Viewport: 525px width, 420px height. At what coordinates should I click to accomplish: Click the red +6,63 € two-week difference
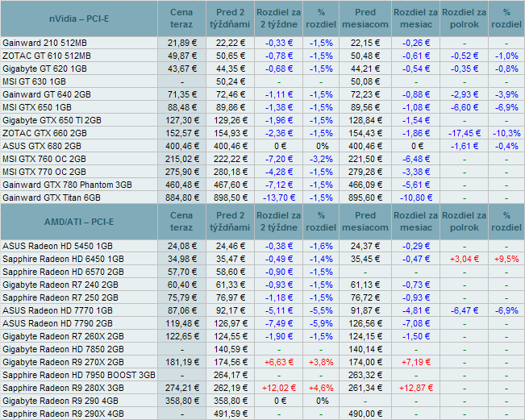click(x=279, y=362)
